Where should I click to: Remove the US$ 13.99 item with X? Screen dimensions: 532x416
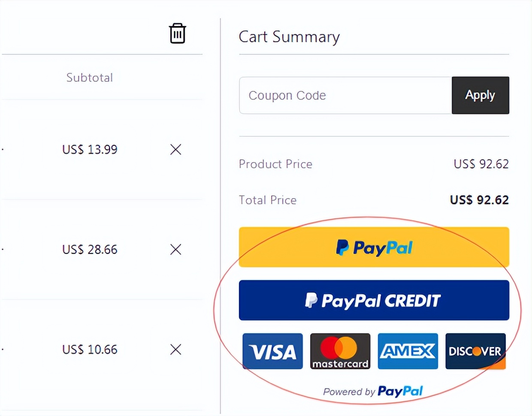[175, 149]
